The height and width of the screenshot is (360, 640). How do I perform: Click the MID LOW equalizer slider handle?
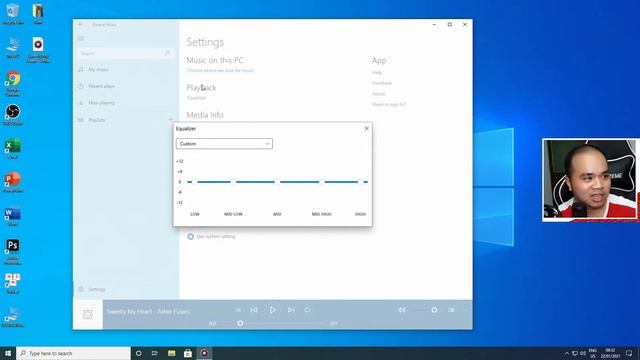233,182
